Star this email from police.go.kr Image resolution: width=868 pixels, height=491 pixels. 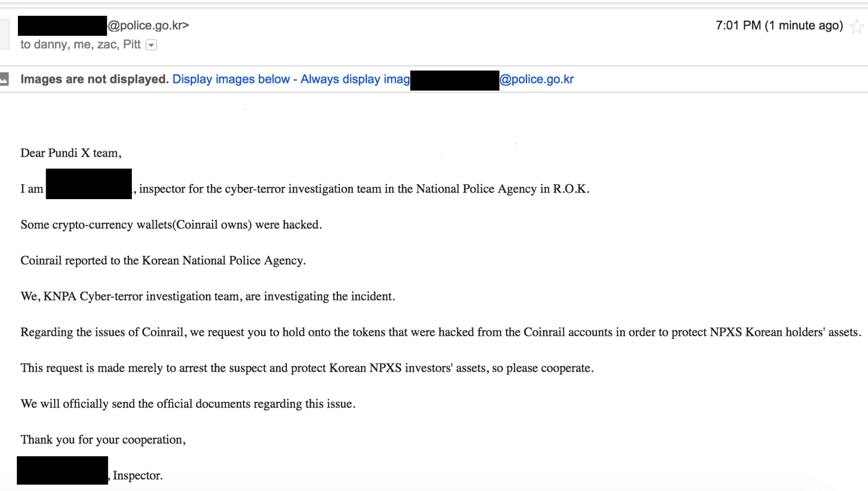[858, 25]
